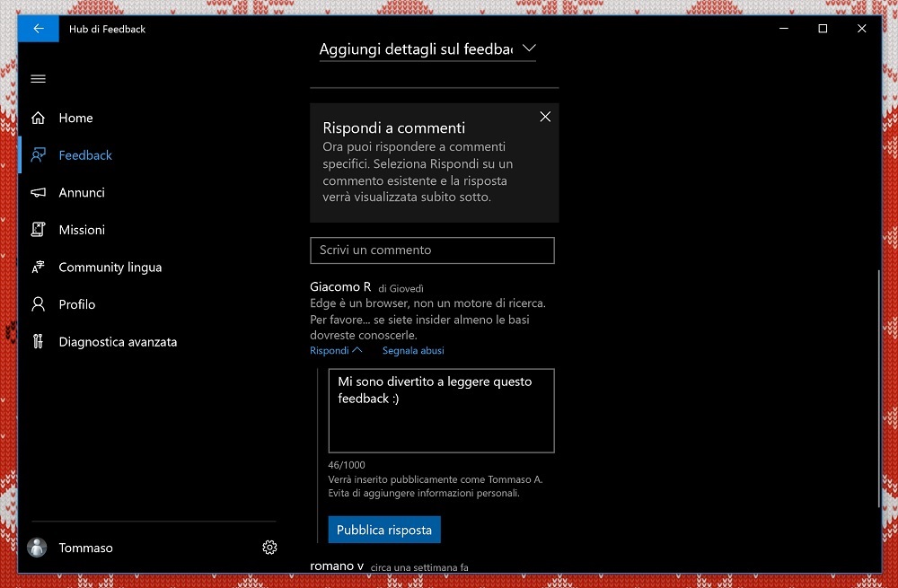The width and height of the screenshot is (898, 588).
Task: Open Missioni label
Action: point(82,230)
